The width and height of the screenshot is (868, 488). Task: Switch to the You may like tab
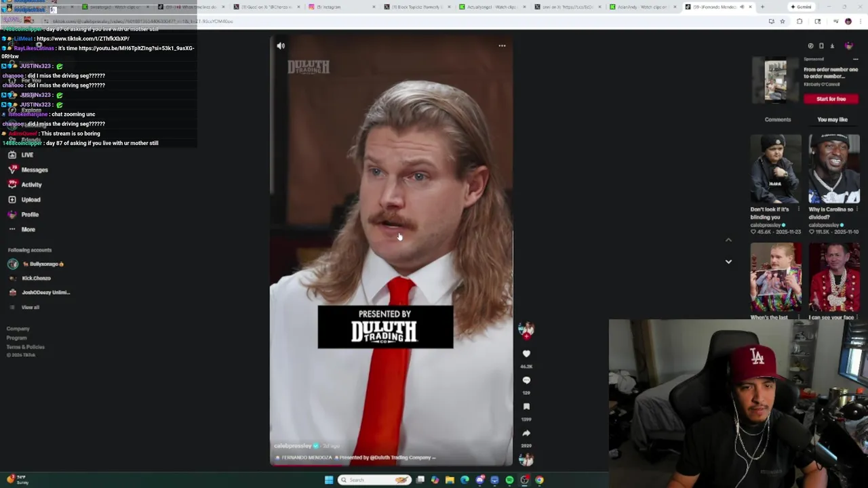[x=833, y=119]
